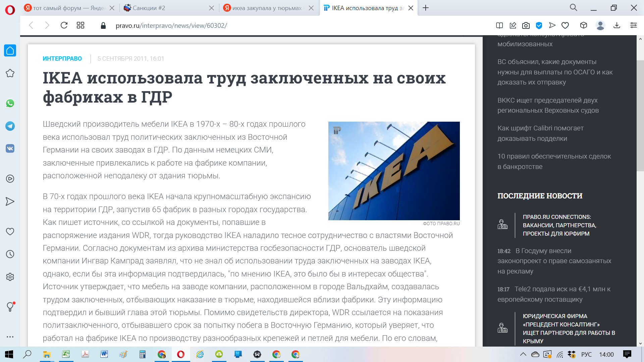This screenshot has height=362, width=644.
Task: Open My Flow sidebar arrow icon
Action: click(x=10, y=201)
